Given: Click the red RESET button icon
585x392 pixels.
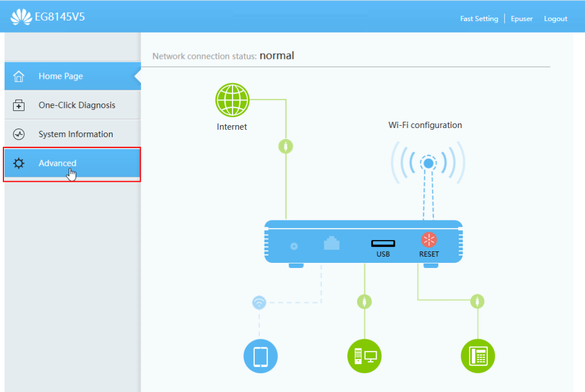Looking at the screenshot, I should [428, 240].
